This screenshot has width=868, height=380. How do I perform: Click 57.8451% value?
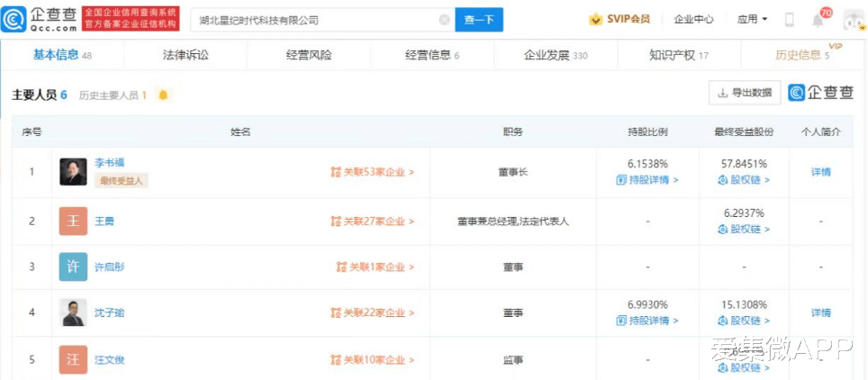pos(744,164)
